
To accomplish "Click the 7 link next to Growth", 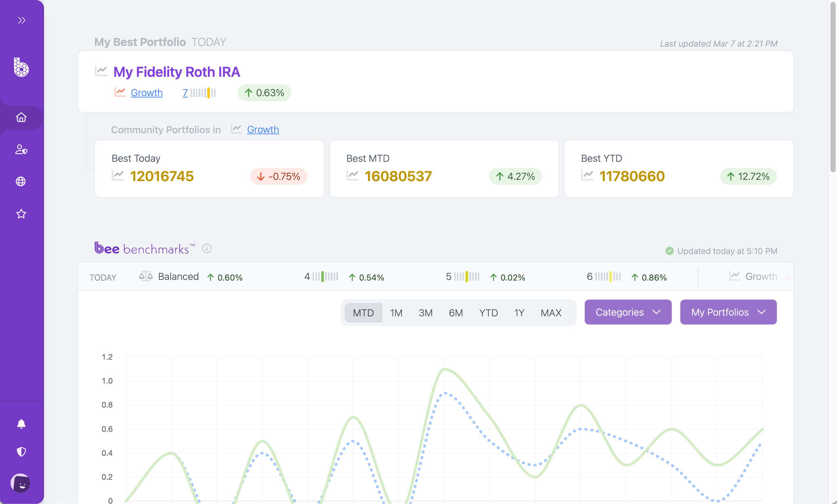I will tap(185, 93).
